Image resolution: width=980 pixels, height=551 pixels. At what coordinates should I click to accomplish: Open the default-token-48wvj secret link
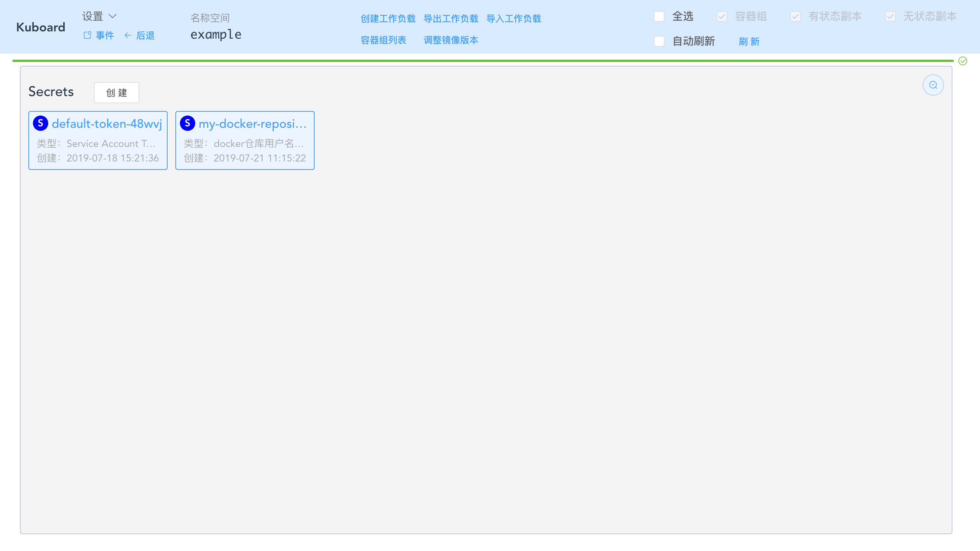coord(106,123)
